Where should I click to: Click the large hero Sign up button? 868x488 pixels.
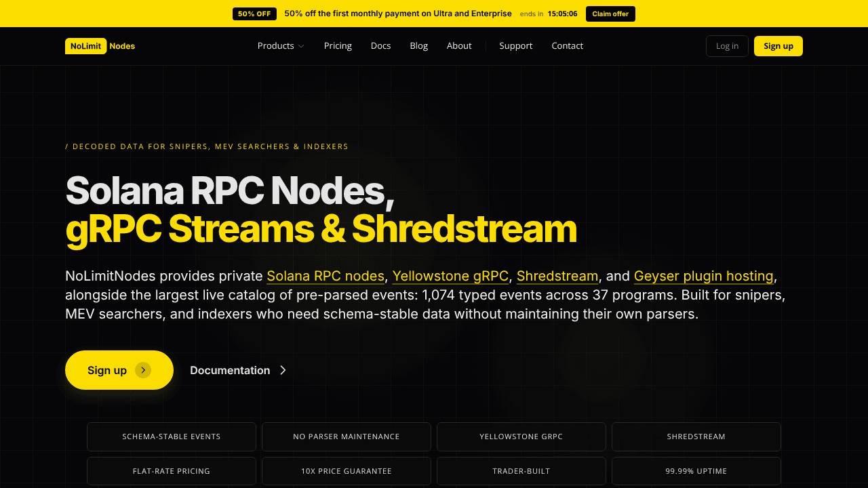119,370
